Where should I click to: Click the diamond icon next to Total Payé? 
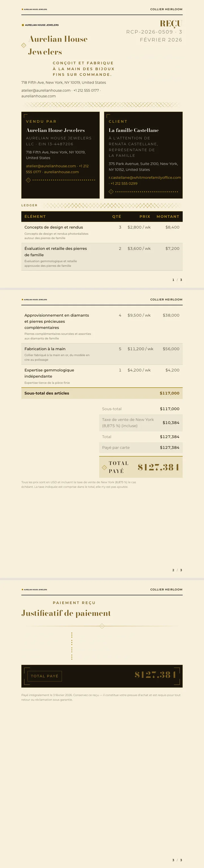coord(104,467)
